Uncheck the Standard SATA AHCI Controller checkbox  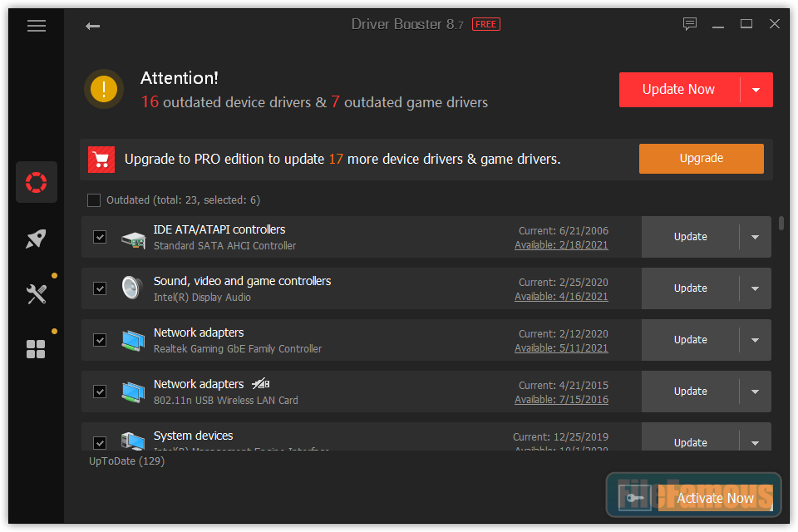[100, 237]
